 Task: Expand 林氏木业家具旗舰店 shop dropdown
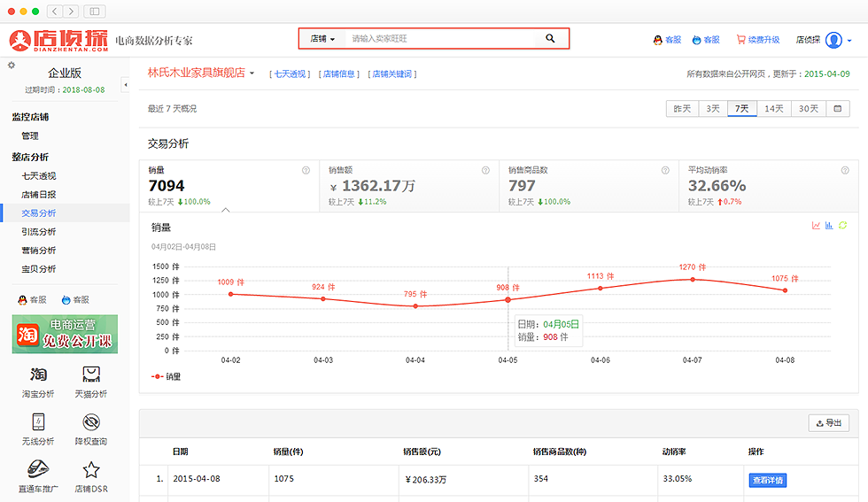tap(252, 73)
